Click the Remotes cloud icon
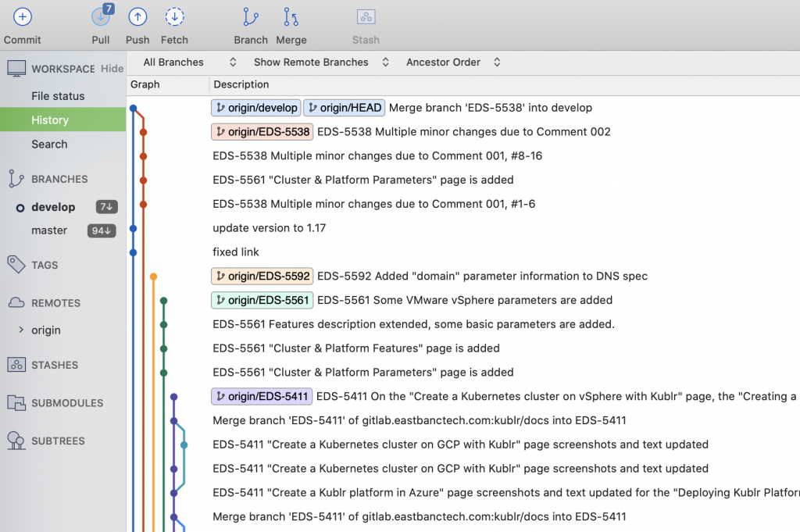The height and width of the screenshot is (532, 800). click(x=16, y=302)
